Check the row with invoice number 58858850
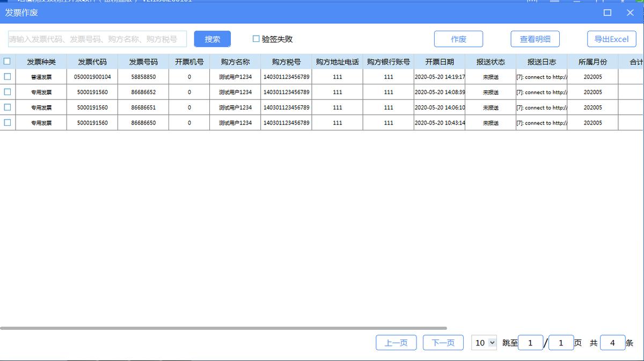The height and width of the screenshot is (361, 644). (x=7, y=77)
